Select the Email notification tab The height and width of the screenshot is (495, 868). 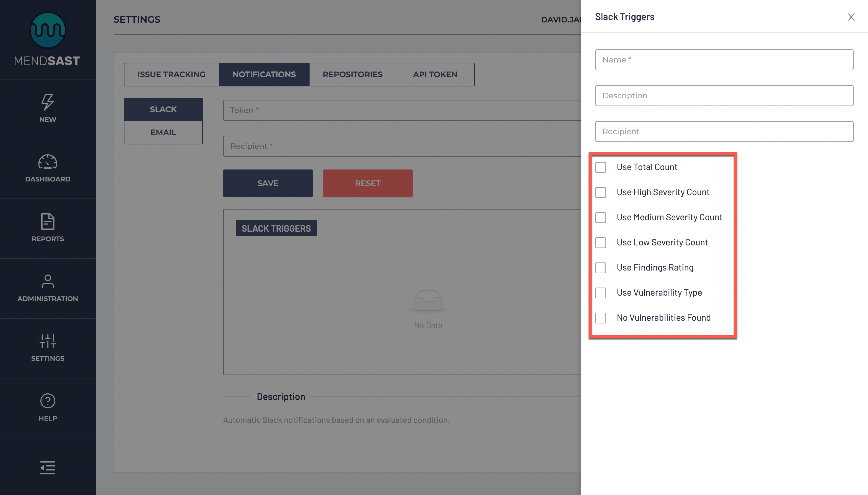(x=163, y=132)
